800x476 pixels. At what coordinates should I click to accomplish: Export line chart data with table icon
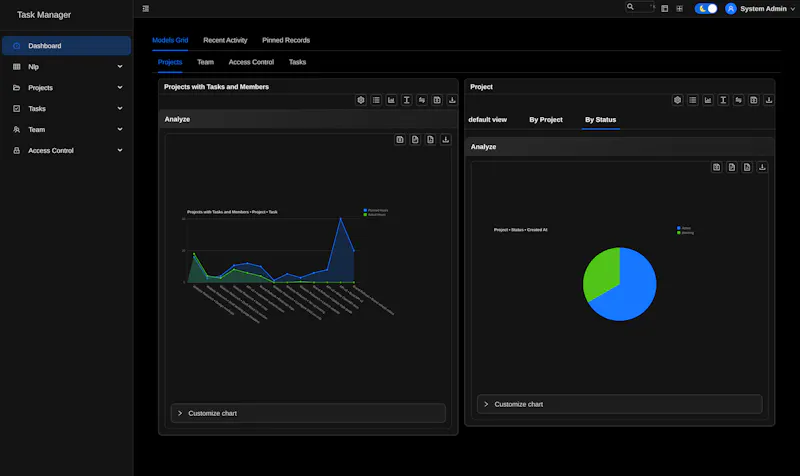coord(400,139)
